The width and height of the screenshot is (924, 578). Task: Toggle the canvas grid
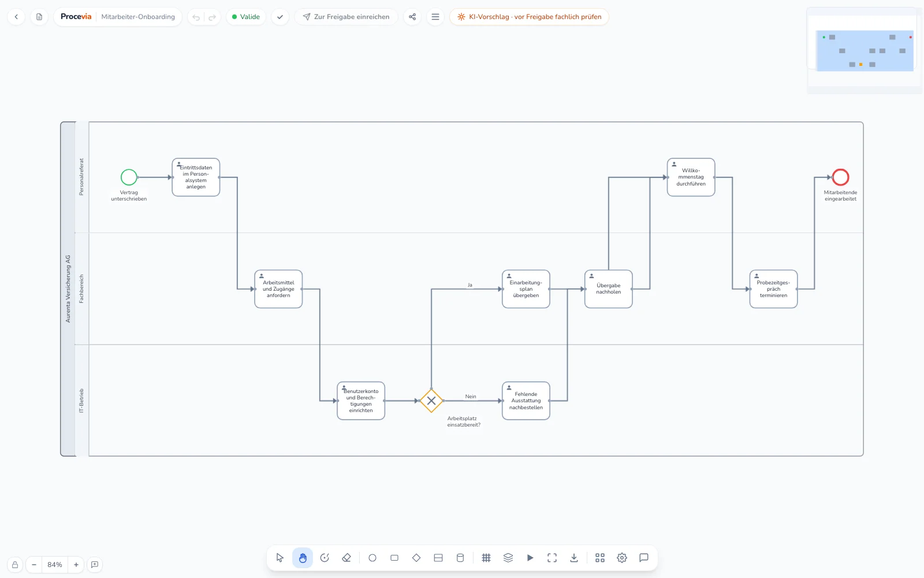(x=486, y=558)
